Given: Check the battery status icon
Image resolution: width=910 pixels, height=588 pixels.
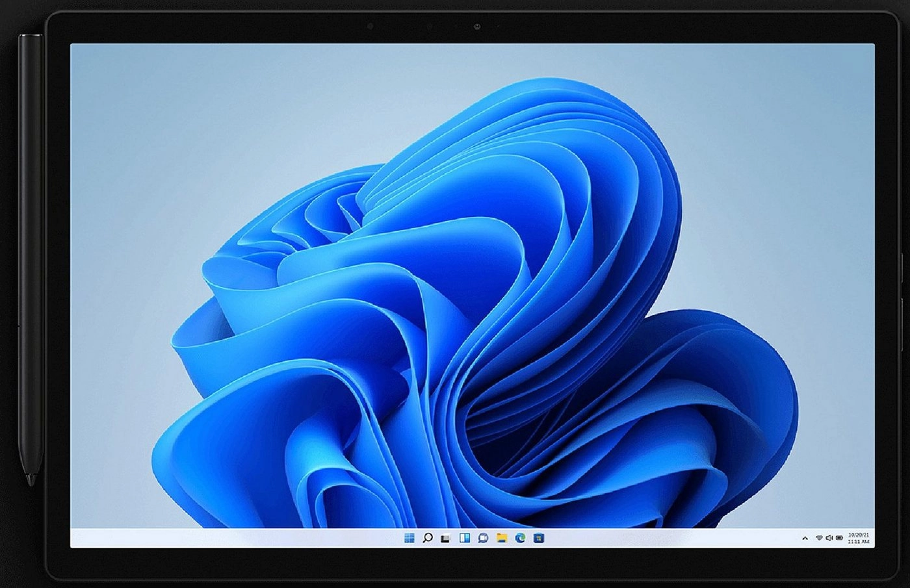Looking at the screenshot, I should pyautogui.click(x=839, y=538).
